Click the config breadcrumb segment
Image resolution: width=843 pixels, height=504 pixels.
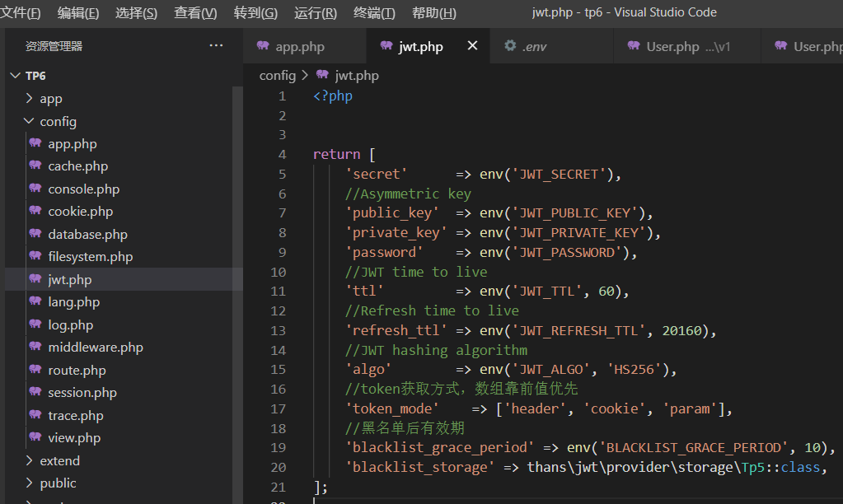278,75
